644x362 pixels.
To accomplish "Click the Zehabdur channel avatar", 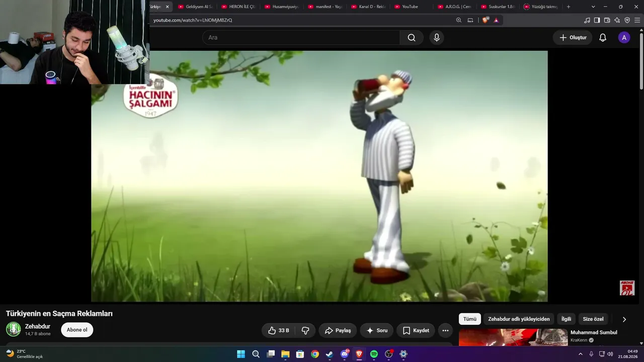I will click(14, 329).
